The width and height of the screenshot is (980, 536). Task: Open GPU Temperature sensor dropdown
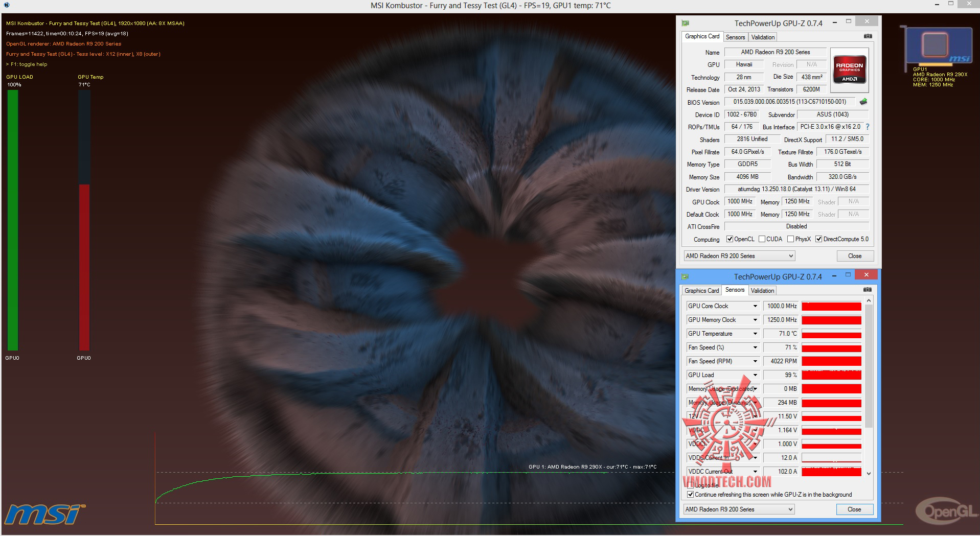[755, 334]
